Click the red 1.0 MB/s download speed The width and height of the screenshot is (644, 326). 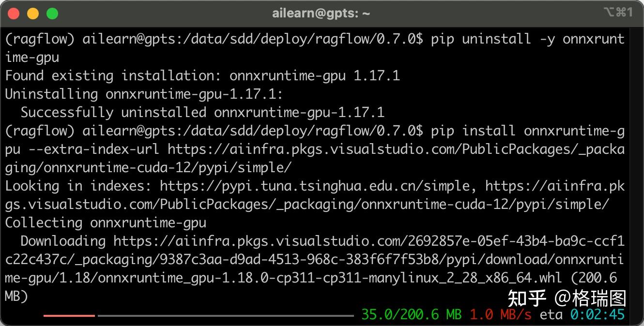tap(500, 315)
